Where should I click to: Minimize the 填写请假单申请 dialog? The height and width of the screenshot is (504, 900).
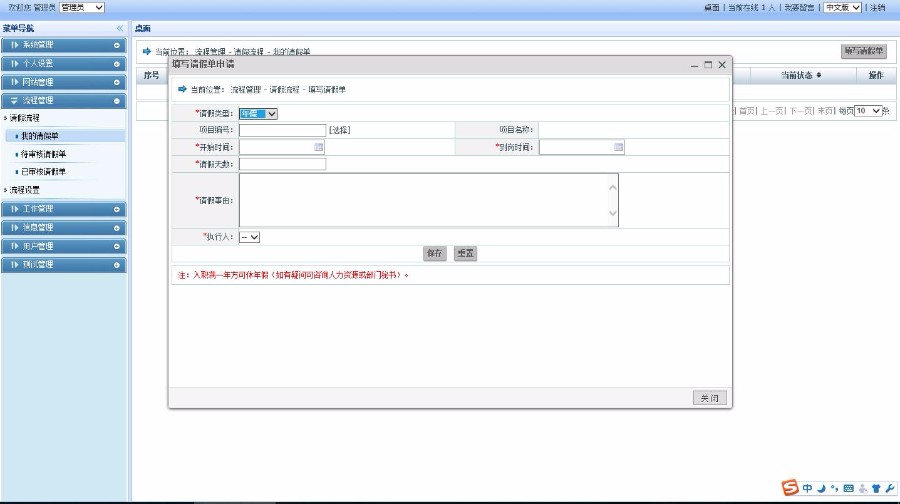694,65
